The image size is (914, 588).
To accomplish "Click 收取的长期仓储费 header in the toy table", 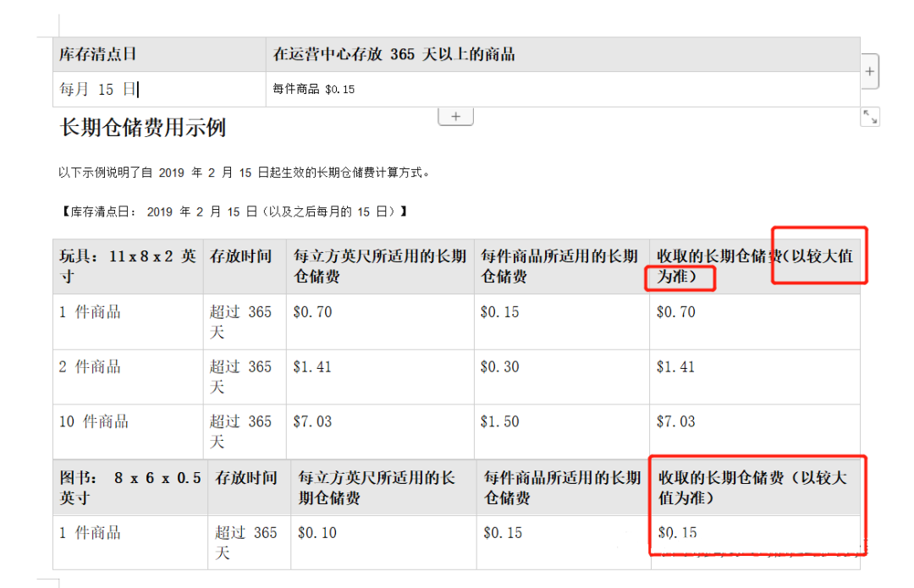I will [x=755, y=267].
